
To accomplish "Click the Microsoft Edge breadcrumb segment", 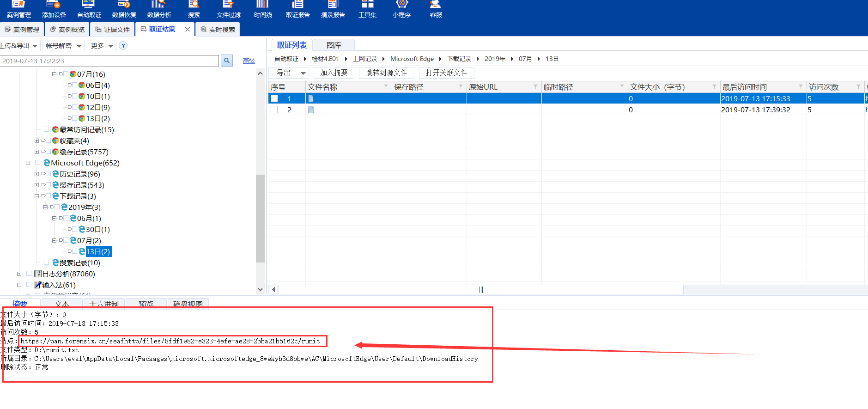I will [412, 59].
